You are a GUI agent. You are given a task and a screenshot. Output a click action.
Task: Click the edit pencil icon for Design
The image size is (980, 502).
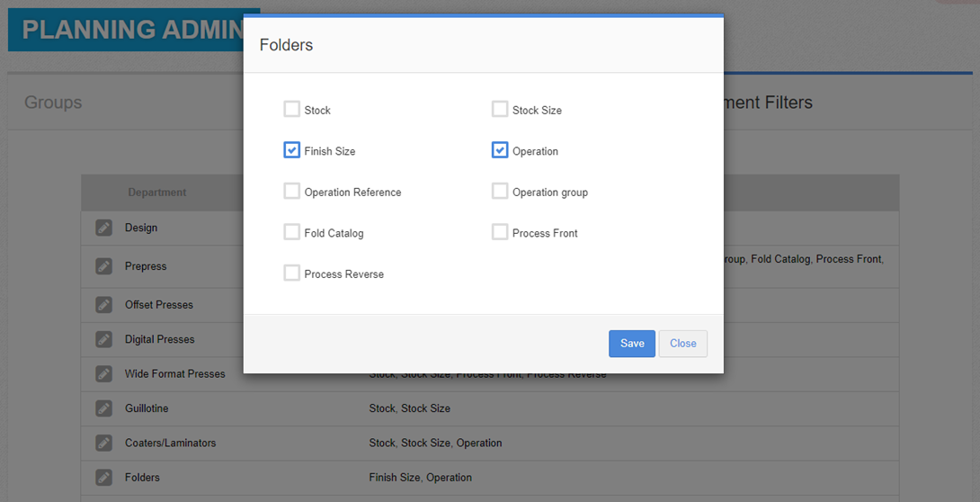[104, 228]
